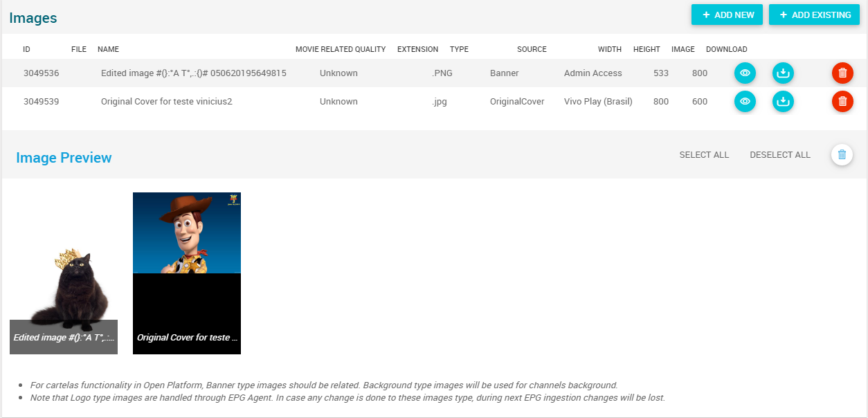The image size is (868, 418).
Task: Sort by the Name column header
Action: [x=108, y=49]
